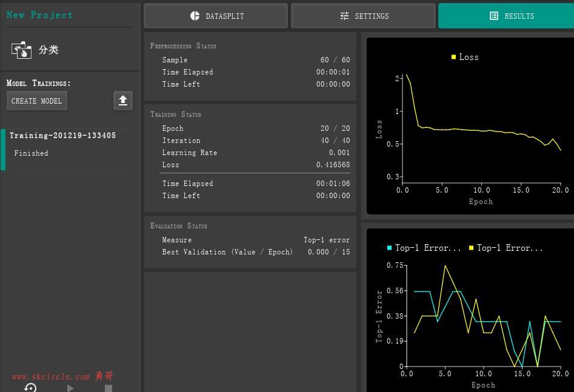Click the list icon on RESULTS tab
The width and height of the screenshot is (574, 392).
pyautogui.click(x=494, y=16)
